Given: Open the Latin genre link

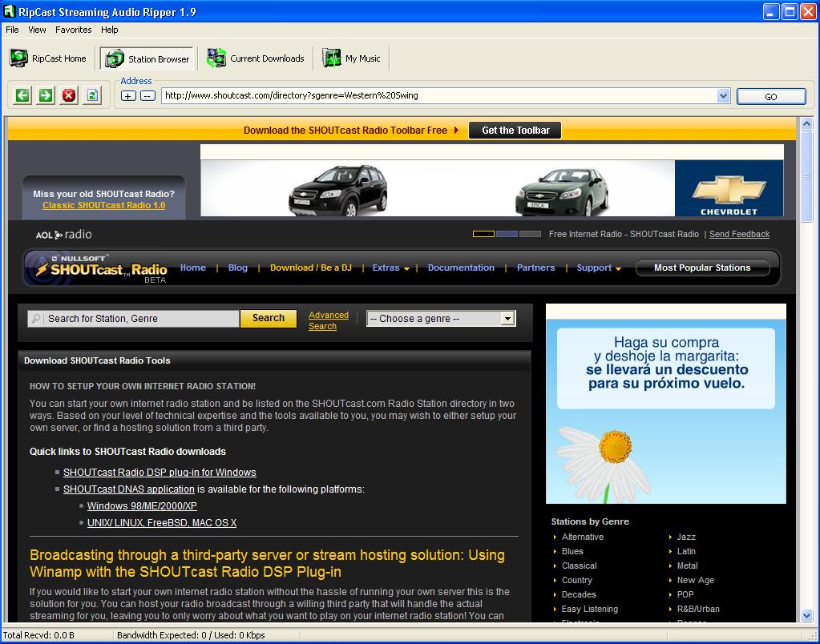Looking at the screenshot, I should [x=686, y=551].
